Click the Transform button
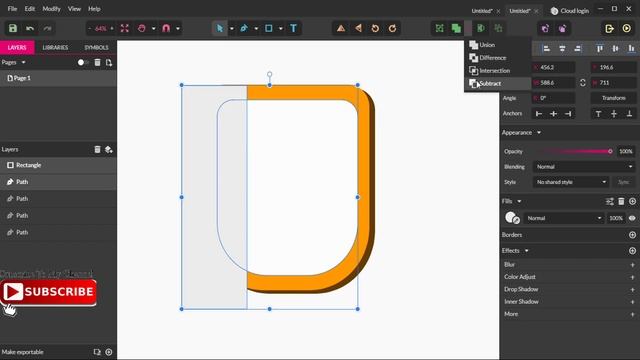640x360 pixels. (x=613, y=98)
